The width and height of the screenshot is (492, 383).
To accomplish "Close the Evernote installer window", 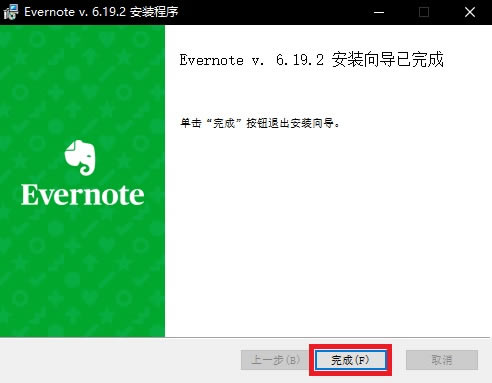I will tap(470, 12).
